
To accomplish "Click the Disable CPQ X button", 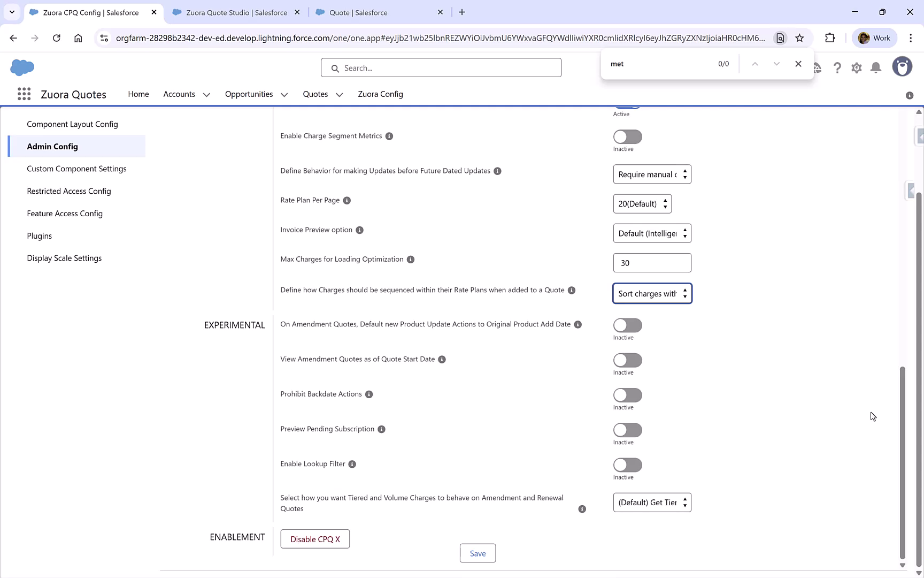I will point(314,539).
